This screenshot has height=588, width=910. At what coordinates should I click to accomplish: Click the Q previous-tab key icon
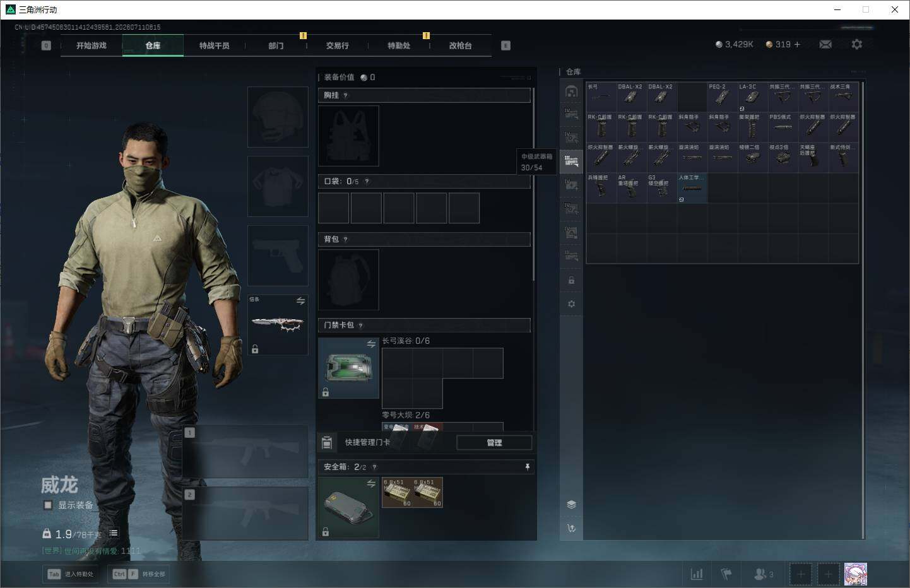(x=46, y=45)
